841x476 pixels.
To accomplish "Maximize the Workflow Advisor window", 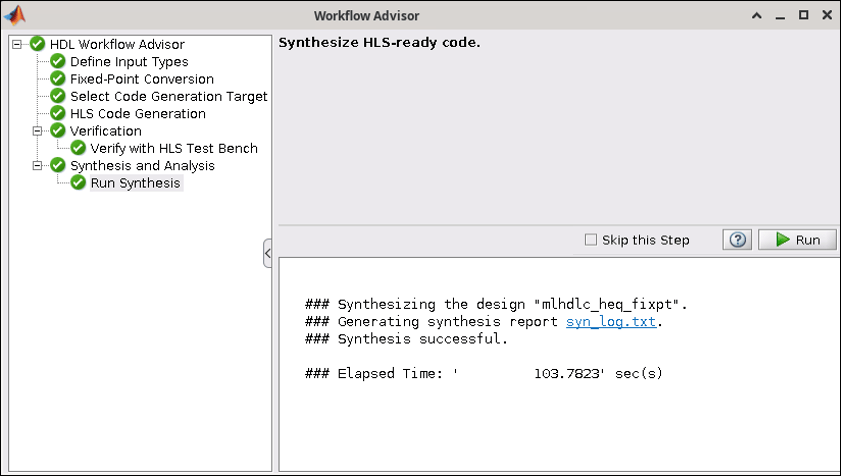I will point(803,15).
